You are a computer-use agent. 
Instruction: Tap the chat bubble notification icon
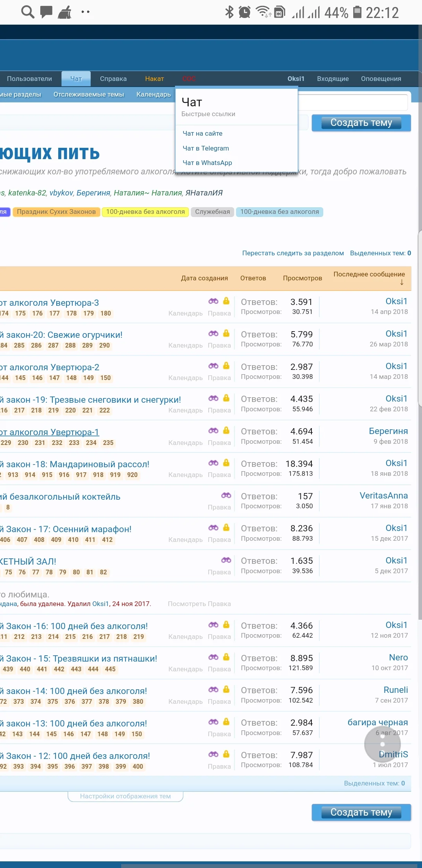(46, 12)
